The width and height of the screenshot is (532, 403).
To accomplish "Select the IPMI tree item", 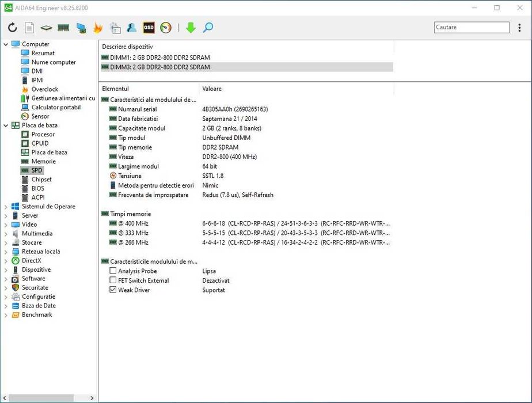I will click(37, 80).
